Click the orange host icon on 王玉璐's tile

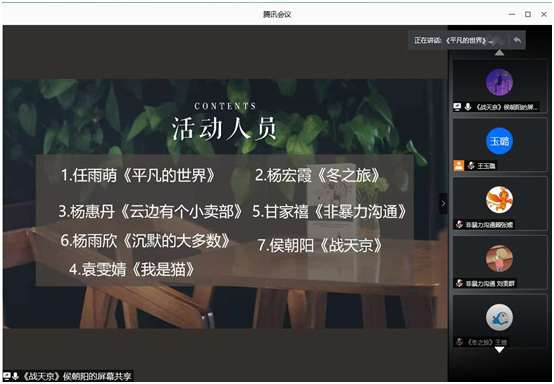459,165
